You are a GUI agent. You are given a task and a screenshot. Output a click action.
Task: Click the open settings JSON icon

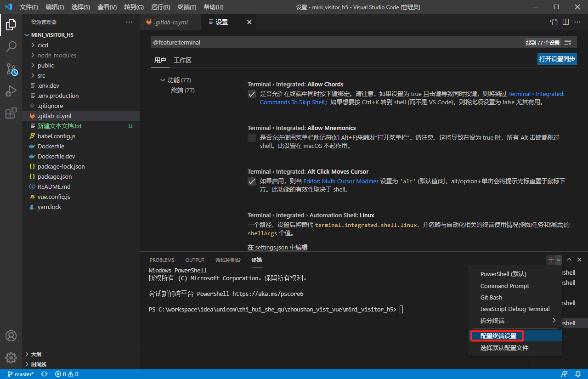(x=554, y=22)
